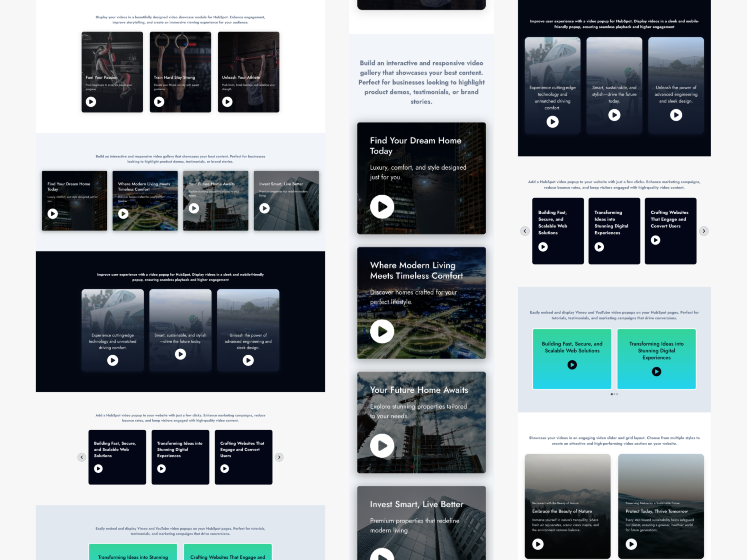Open the "Smart, sustainable, and stylish" video thumbnail

point(614,115)
